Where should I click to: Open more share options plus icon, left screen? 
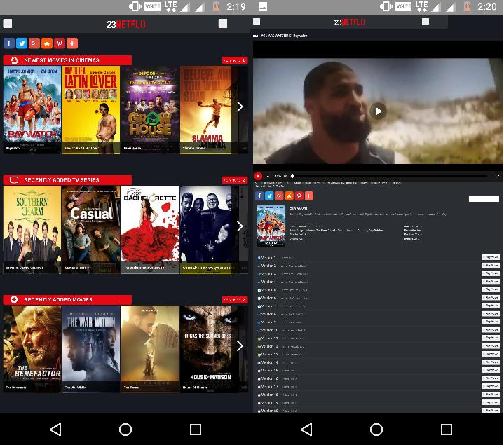pos(72,43)
